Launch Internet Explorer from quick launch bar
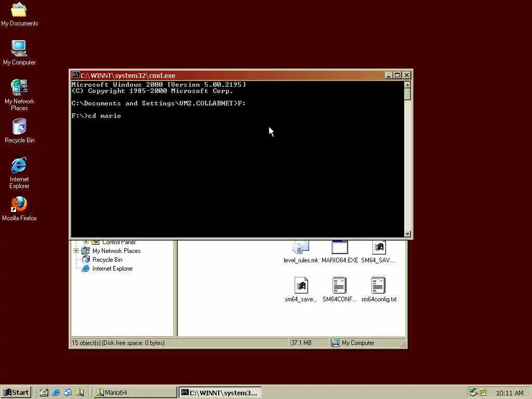532x399 pixels. (56, 393)
